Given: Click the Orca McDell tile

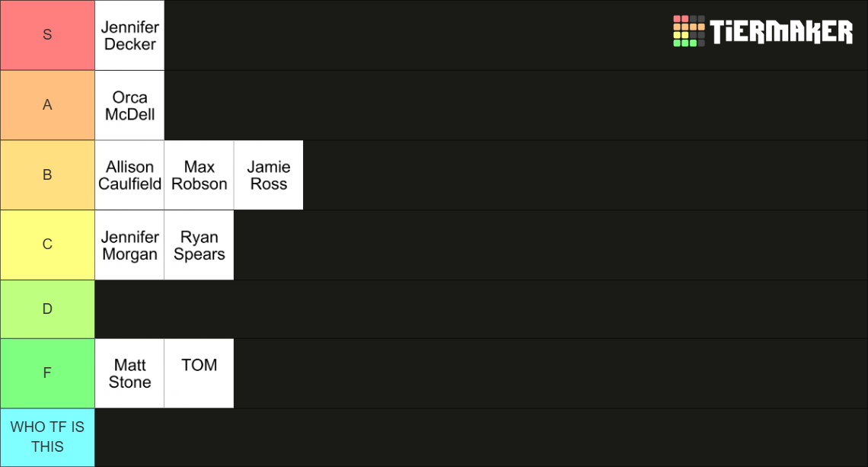Looking at the screenshot, I should point(129,105).
